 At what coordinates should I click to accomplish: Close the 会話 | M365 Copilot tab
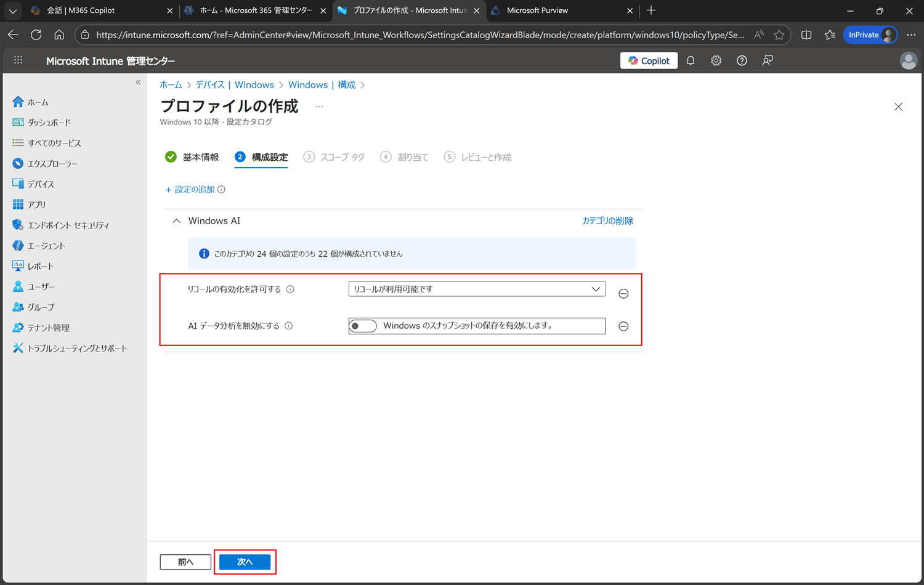[x=170, y=10]
